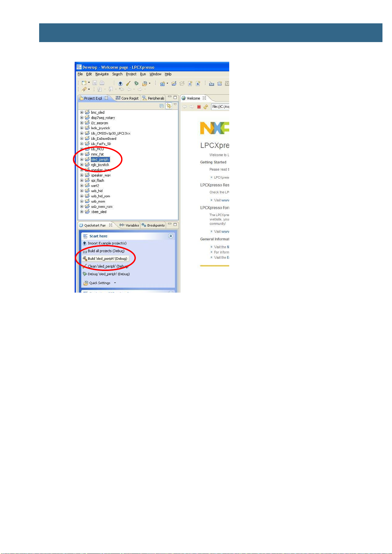Image resolution: width=392 pixels, height=554 pixels.
Task: Select the spi_flash project
Action: (97, 181)
